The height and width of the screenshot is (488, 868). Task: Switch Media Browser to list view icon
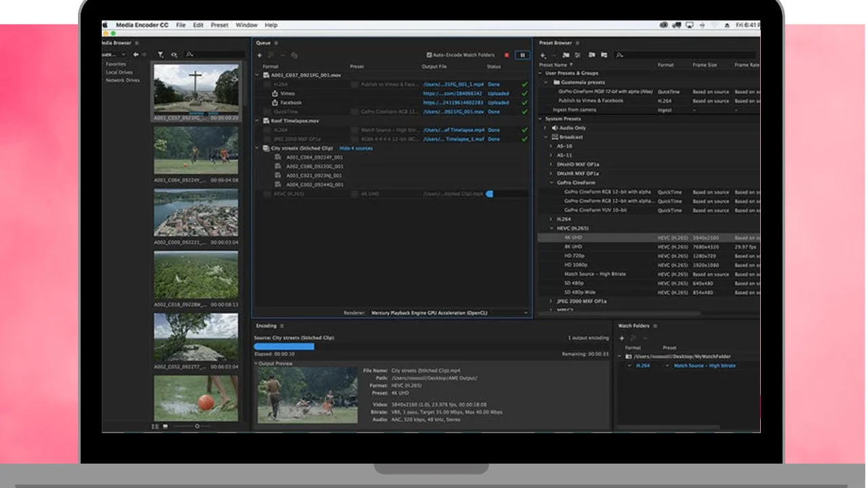pyautogui.click(x=155, y=426)
